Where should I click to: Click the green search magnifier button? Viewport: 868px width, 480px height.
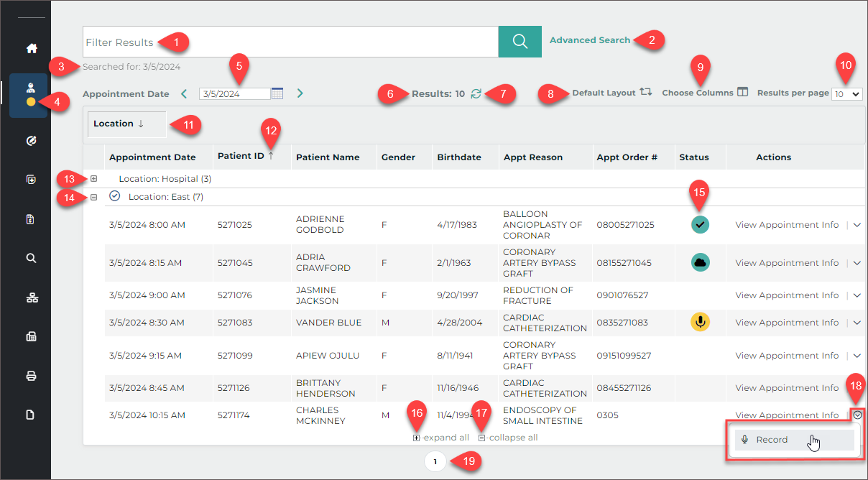520,42
